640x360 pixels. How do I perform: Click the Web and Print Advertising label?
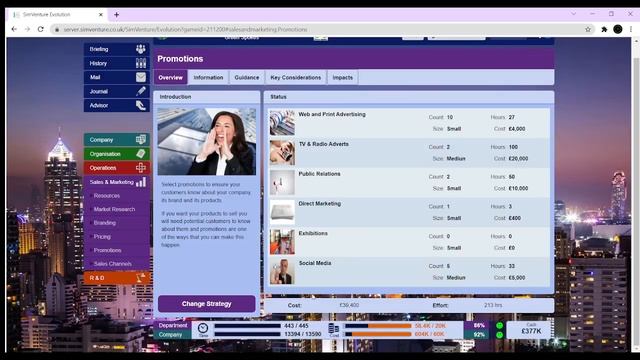[332, 115]
